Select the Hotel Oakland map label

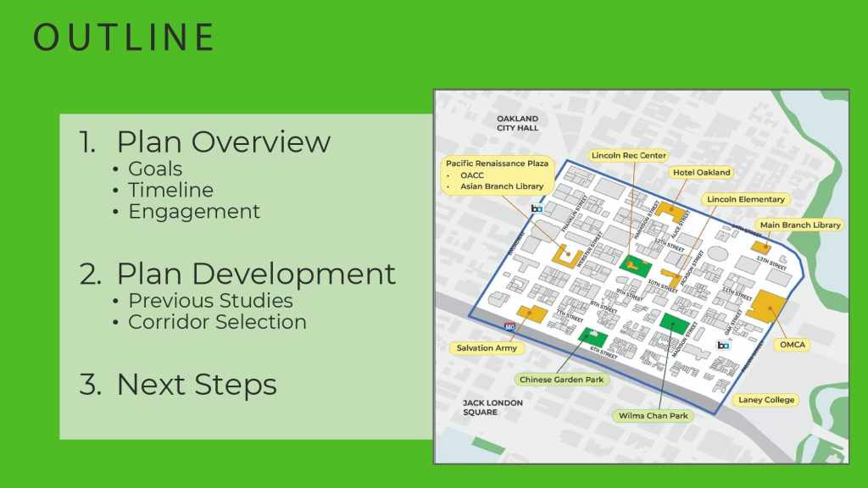(701, 173)
